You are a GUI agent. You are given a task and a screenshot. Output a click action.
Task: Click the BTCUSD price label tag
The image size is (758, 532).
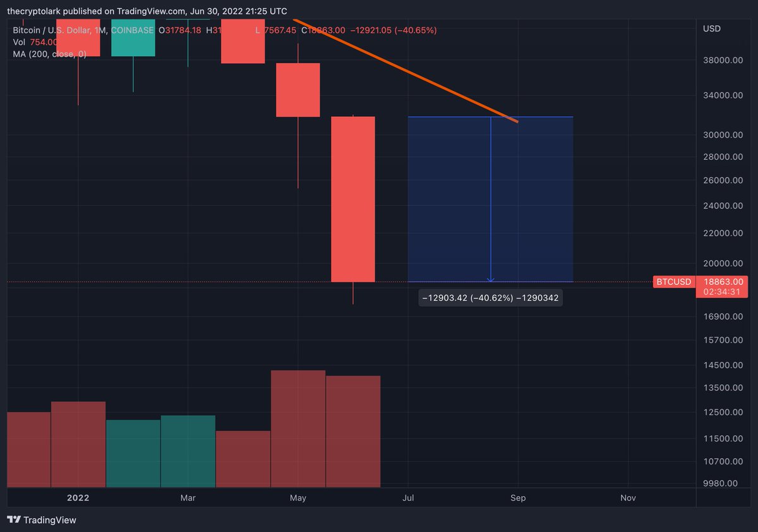pyautogui.click(x=674, y=282)
